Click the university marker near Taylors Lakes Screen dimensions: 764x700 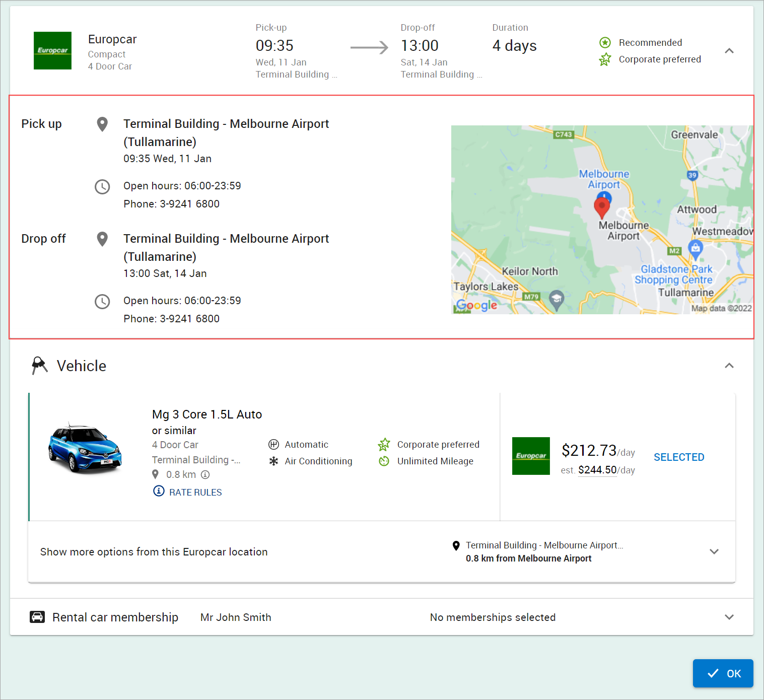click(556, 301)
